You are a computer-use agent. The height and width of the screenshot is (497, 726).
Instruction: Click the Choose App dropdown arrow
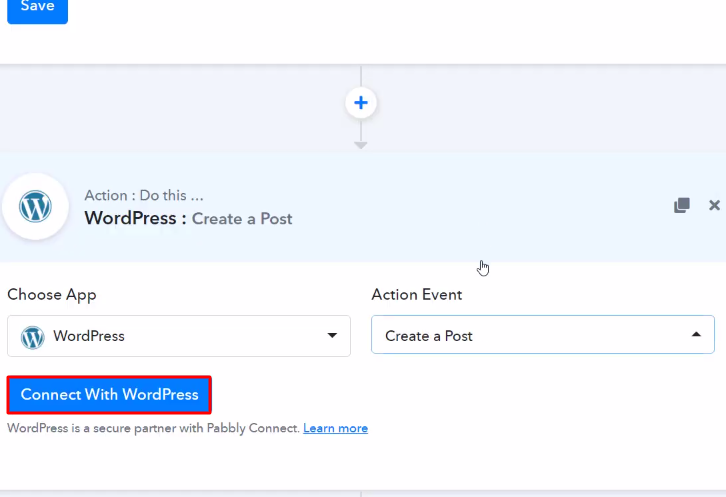(x=332, y=335)
